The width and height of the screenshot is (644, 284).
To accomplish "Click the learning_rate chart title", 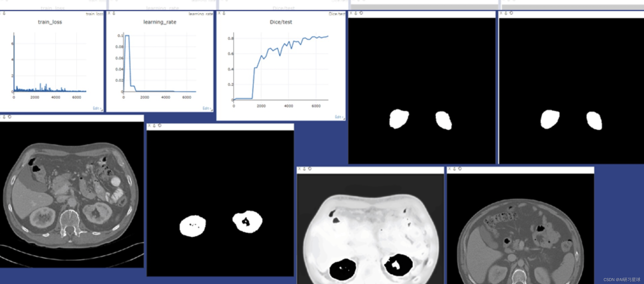I will pyautogui.click(x=160, y=22).
